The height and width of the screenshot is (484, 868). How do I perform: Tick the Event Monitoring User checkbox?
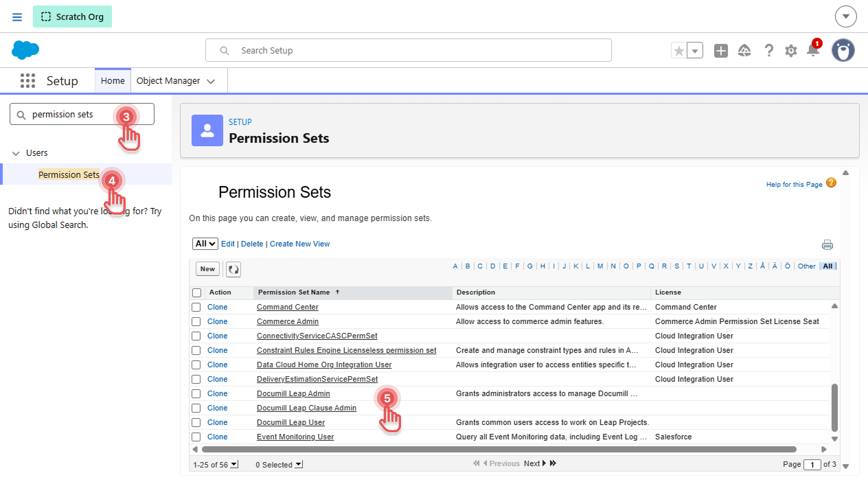(196, 437)
